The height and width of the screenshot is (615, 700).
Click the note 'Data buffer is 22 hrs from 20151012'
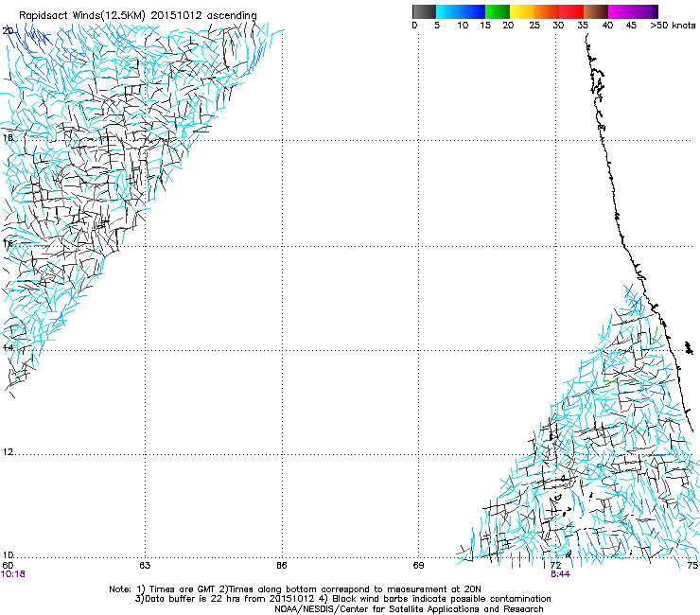point(230,599)
